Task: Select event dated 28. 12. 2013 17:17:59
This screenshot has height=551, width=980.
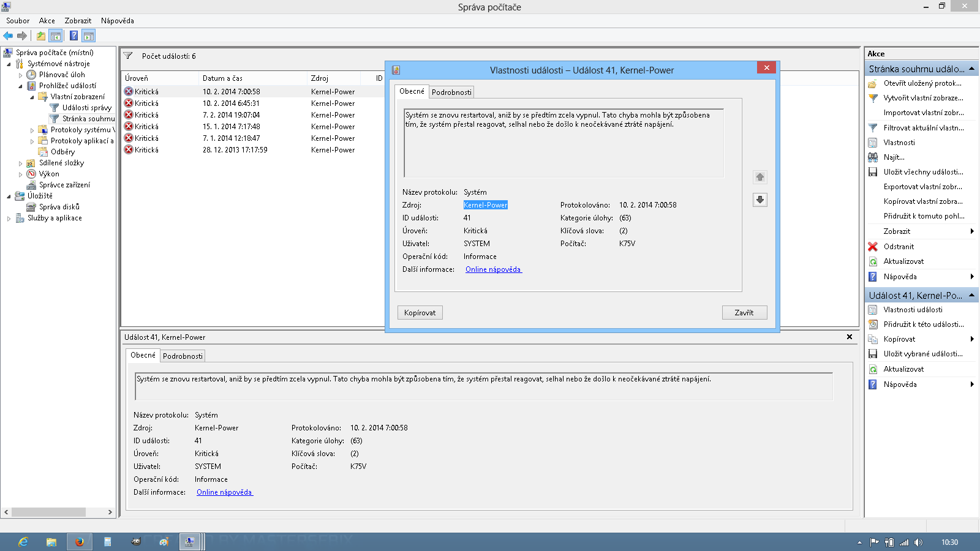Action: [254, 150]
